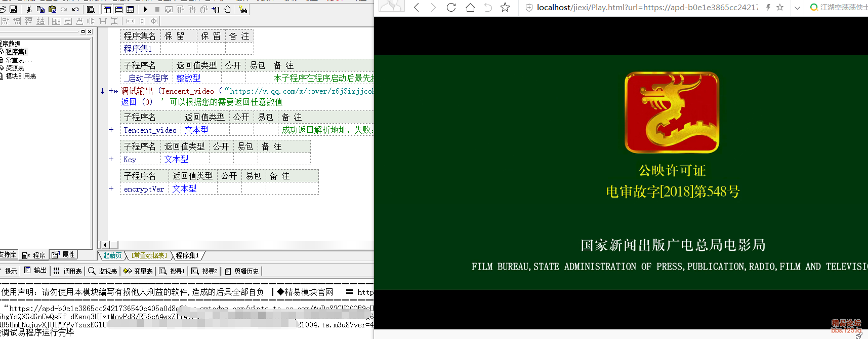Expand the Key subroutine with plus sign
Image resolution: width=868 pixels, height=339 pixels.
[x=111, y=159]
